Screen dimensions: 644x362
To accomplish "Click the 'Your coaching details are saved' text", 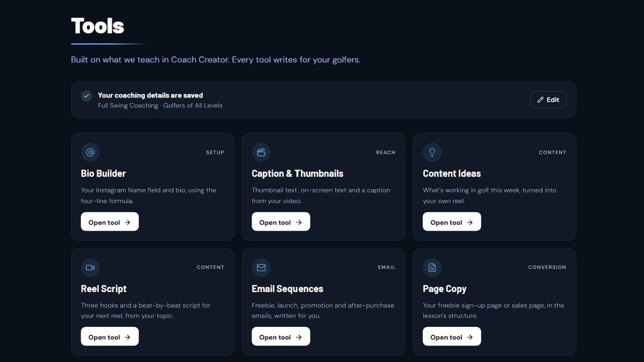I will coord(150,95).
